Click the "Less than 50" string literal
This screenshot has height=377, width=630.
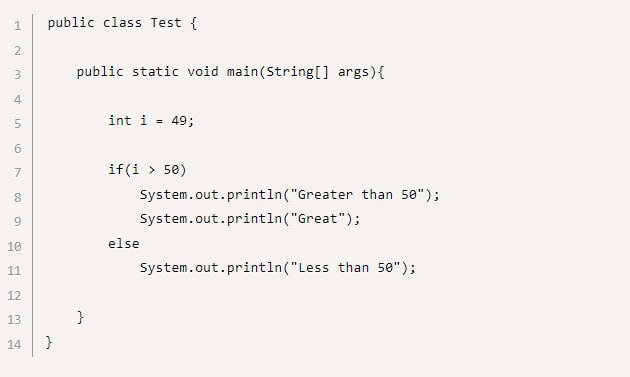click(345, 268)
